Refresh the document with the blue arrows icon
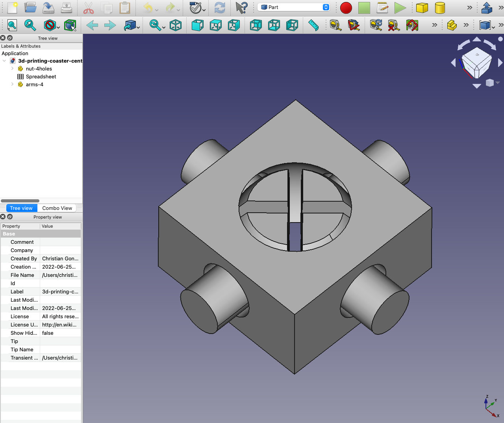The height and width of the screenshot is (423, 504). 220,7
